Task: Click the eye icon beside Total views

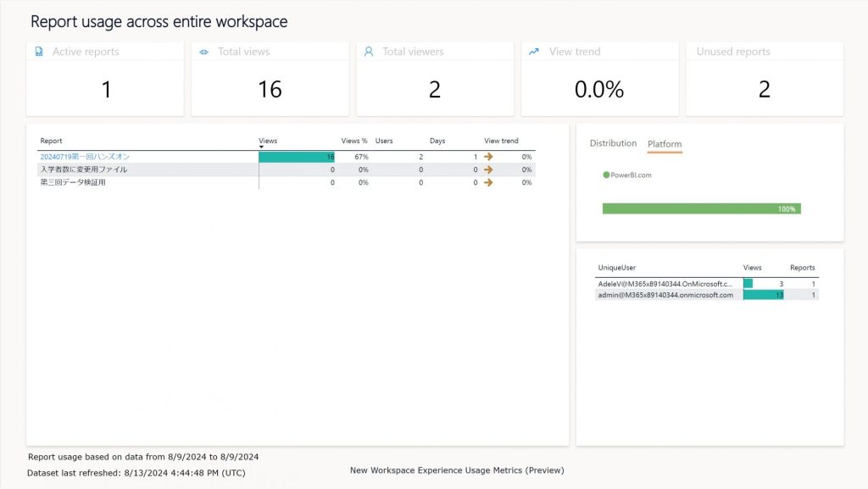Action: click(x=203, y=52)
